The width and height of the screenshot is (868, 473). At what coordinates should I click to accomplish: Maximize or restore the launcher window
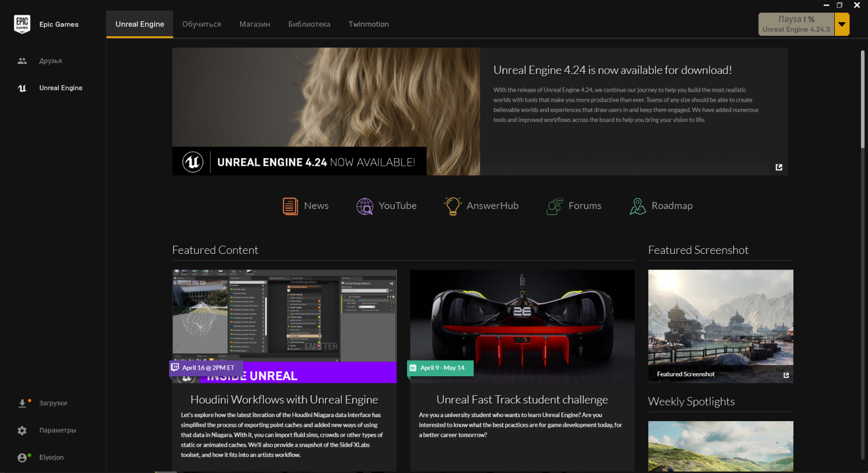tap(840, 5)
